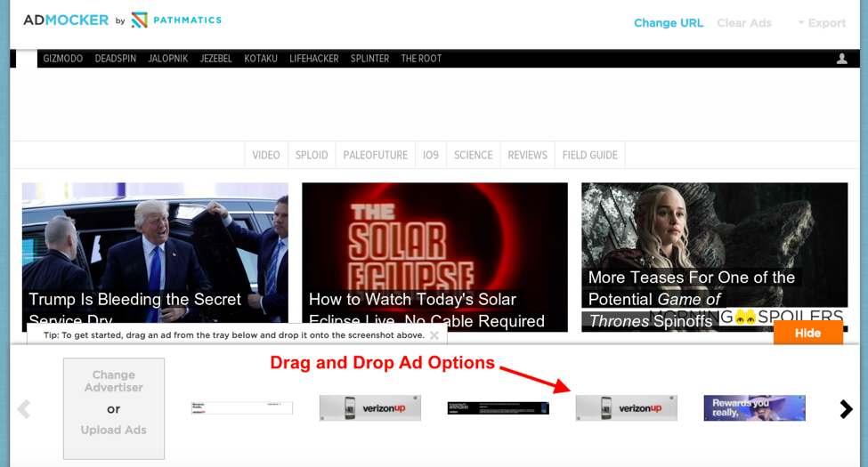Select the Field Guide section tab
868x467 pixels.
click(590, 155)
